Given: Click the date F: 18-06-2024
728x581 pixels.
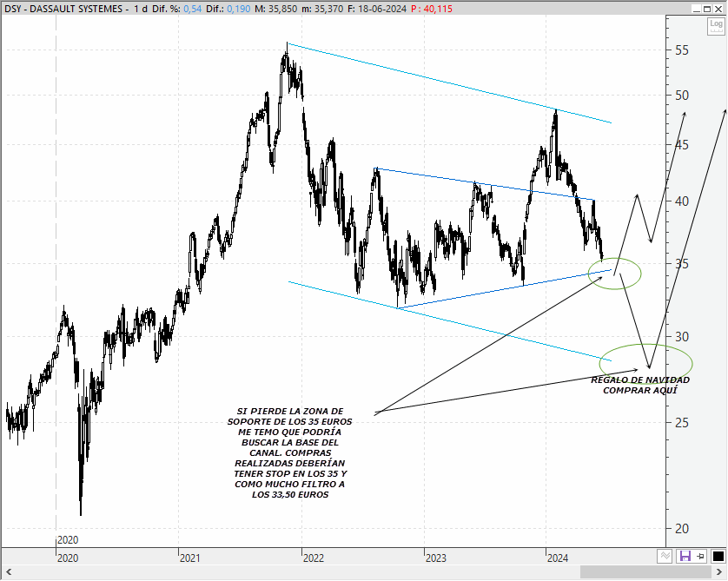Looking at the screenshot, I should pos(376,9).
